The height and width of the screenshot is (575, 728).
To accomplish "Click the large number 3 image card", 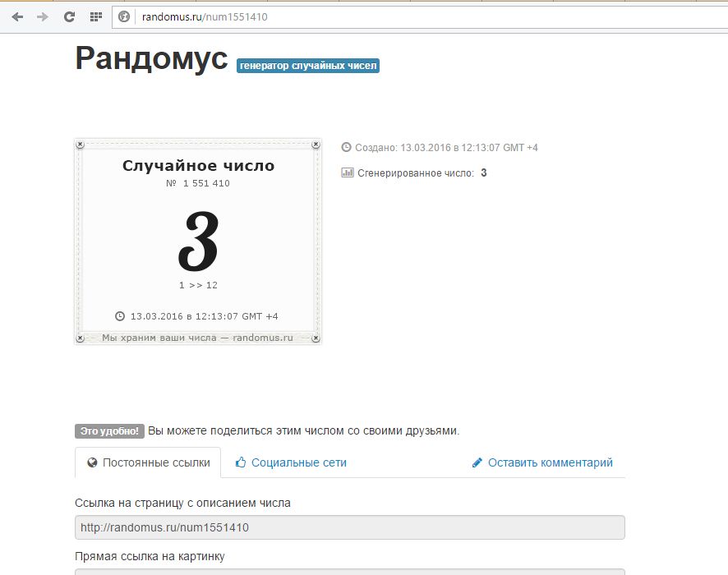I will (x=198, y=241).
